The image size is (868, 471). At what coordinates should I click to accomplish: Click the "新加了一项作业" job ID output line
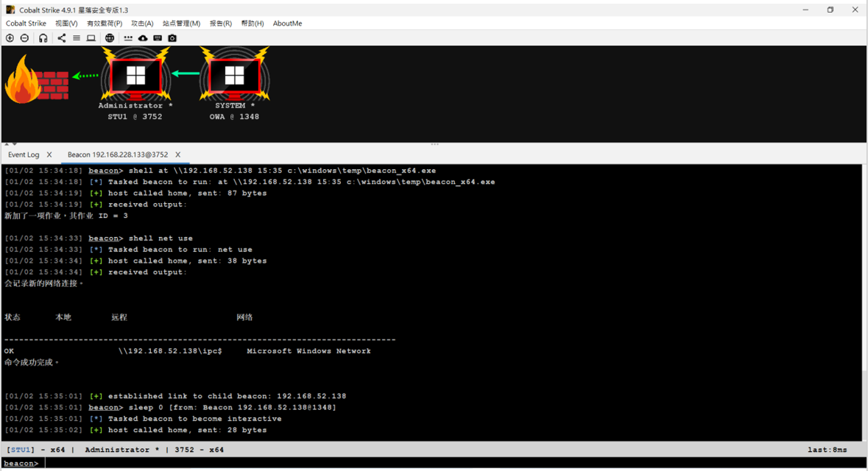coord(66,216)
